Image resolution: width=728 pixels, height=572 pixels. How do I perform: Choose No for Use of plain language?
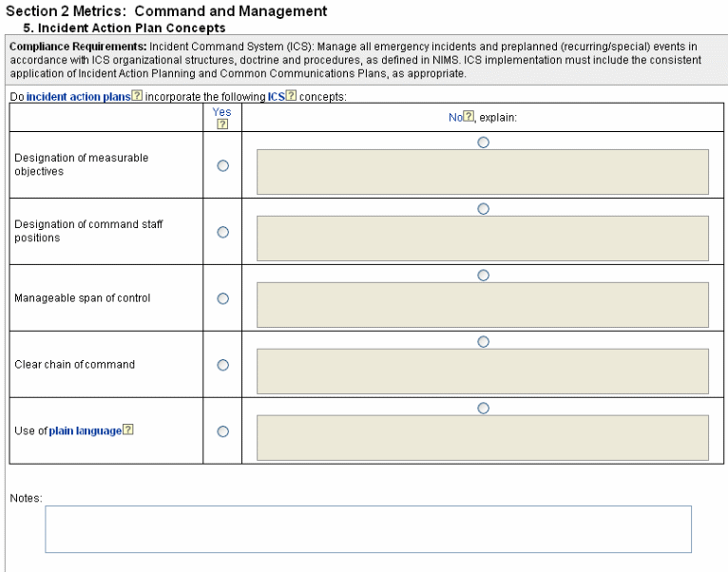(x=483, y=408)
